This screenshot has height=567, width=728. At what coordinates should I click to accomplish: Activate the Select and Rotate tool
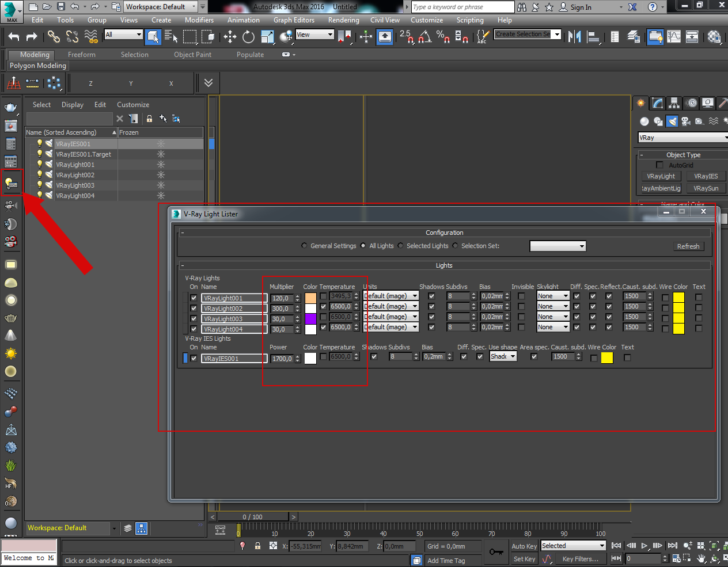click(249, 37)
